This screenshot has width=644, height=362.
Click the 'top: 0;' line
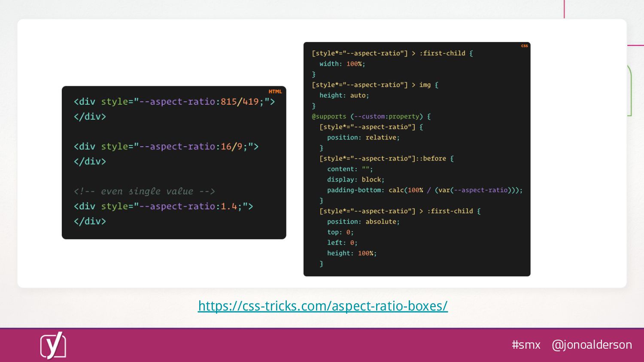(x=340, y=232)
